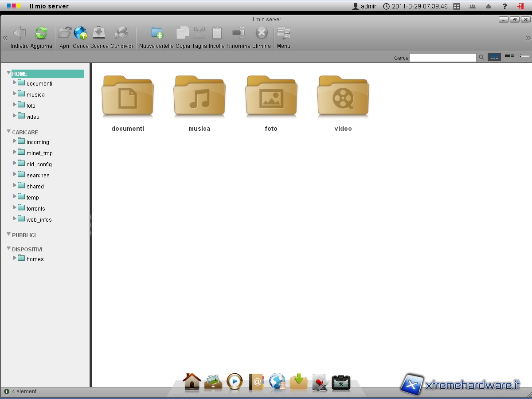Click the Carica upload globe icon

click(80, 33)
